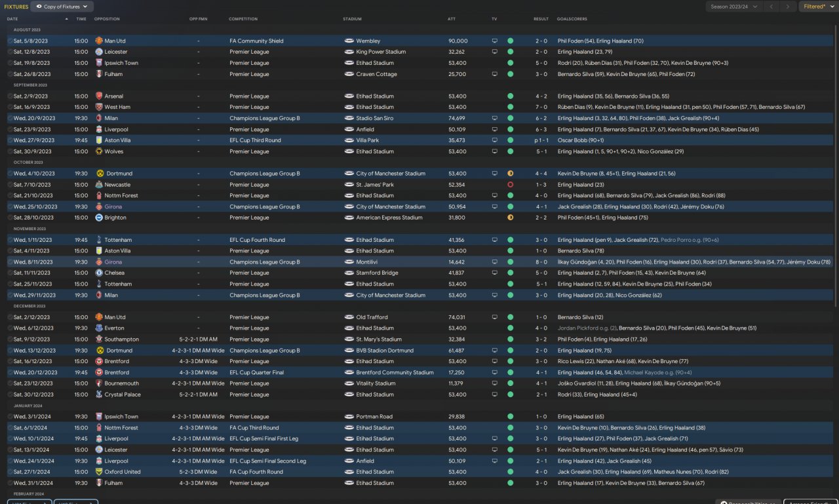This screenshot has height=504, width=839.
Task: Open the Girona link on 25/10/2023 row
Action: [x=113, y=206]
